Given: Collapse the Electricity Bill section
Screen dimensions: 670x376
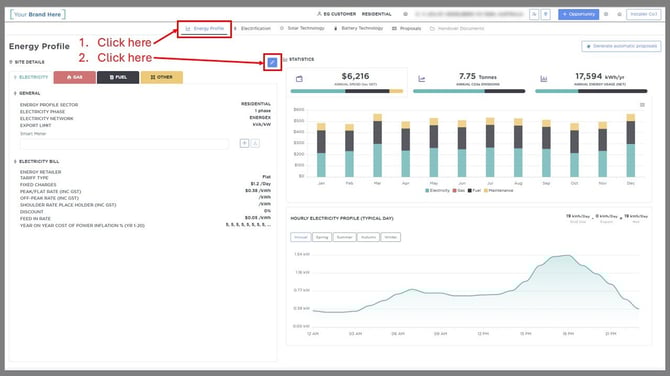Looking at the screenshot, I should point(36,162).
